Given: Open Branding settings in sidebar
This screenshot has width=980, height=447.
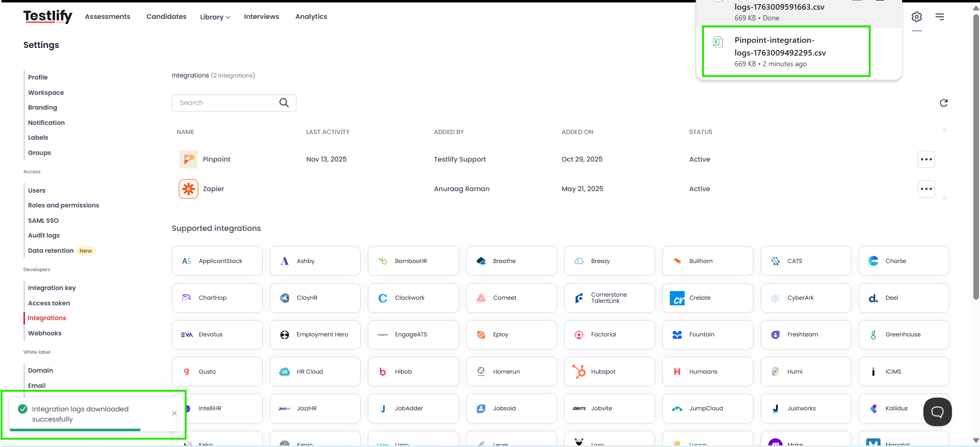Looking at the screenshot, I should tap(42, 108).
